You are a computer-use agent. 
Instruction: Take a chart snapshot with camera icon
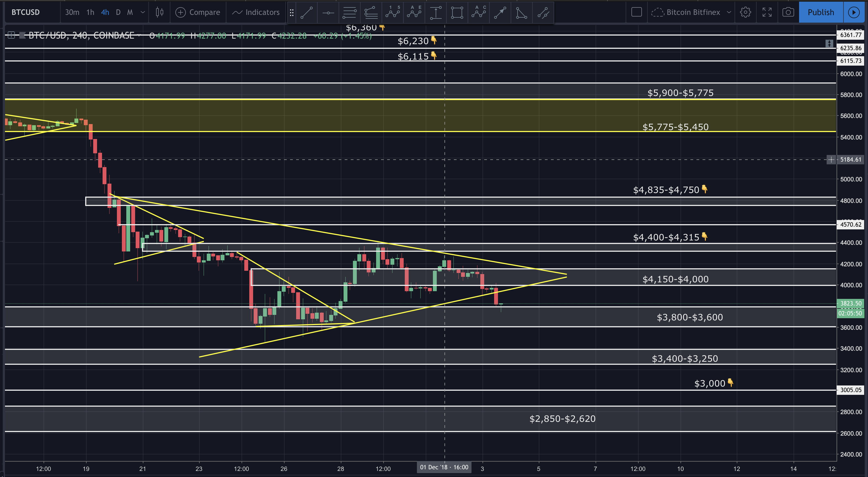[x=788, y=12]
